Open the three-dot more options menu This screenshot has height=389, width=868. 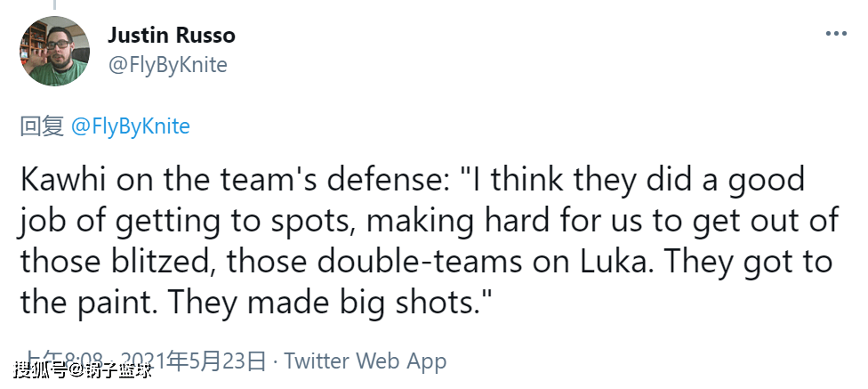(x=835, y=34)
